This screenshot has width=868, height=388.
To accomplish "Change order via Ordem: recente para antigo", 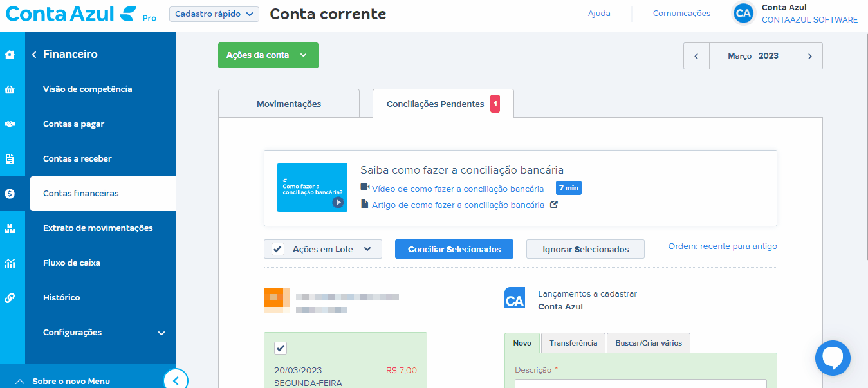I will pyautogui.click(x=723, y=246).
